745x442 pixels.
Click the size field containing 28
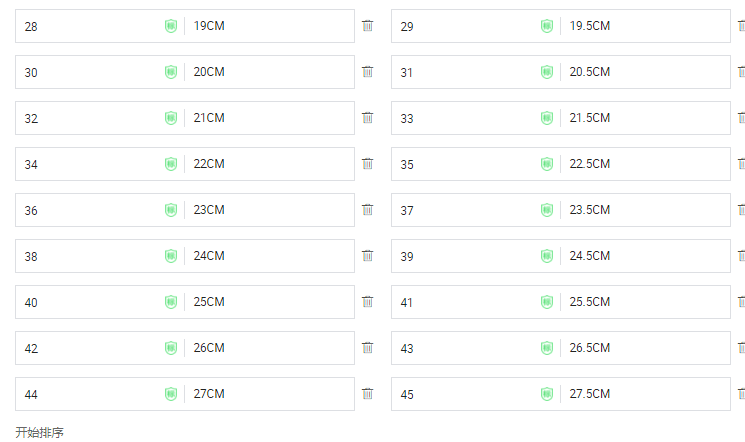90,26
